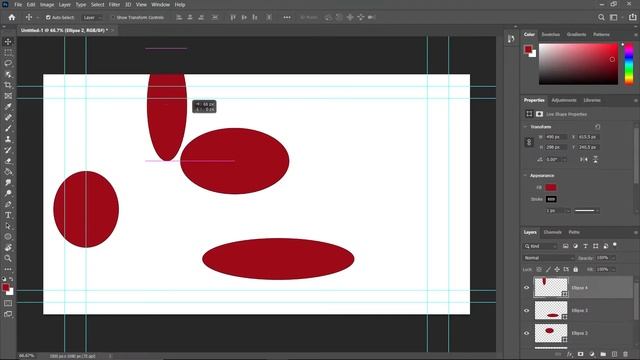640x360 pixels.
Task: Toggle link width and height constraint
Action: click(529, 142)
